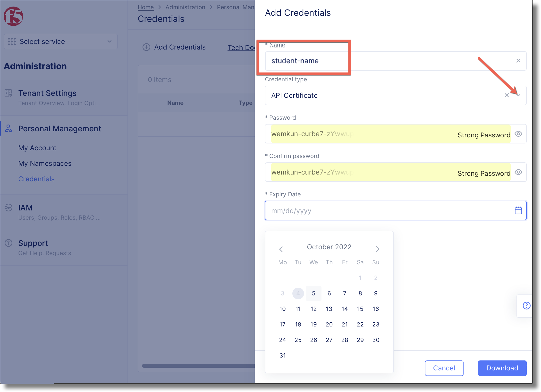
Task: Click the Download button
Action: pyautogui.click(x=502, y=368)
